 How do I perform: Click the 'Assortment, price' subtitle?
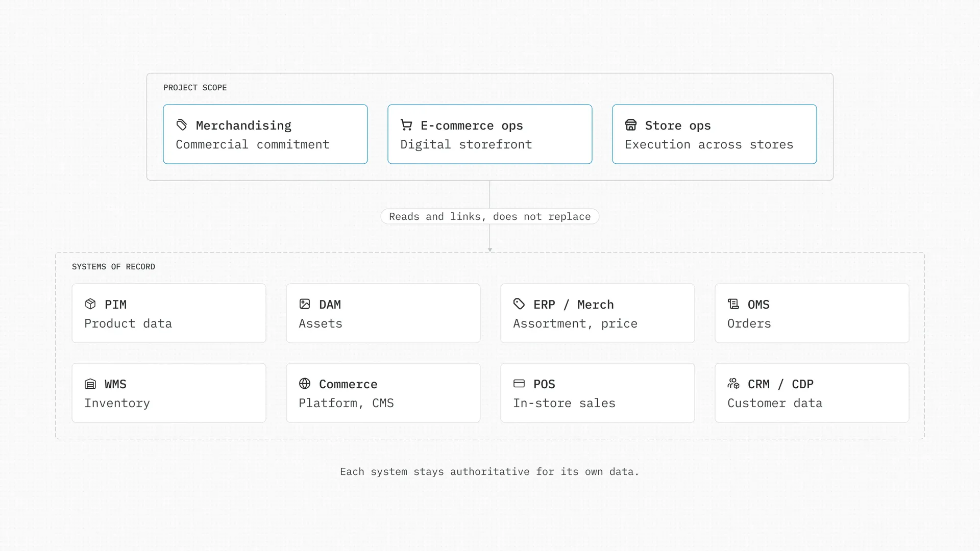coord(575,324)
